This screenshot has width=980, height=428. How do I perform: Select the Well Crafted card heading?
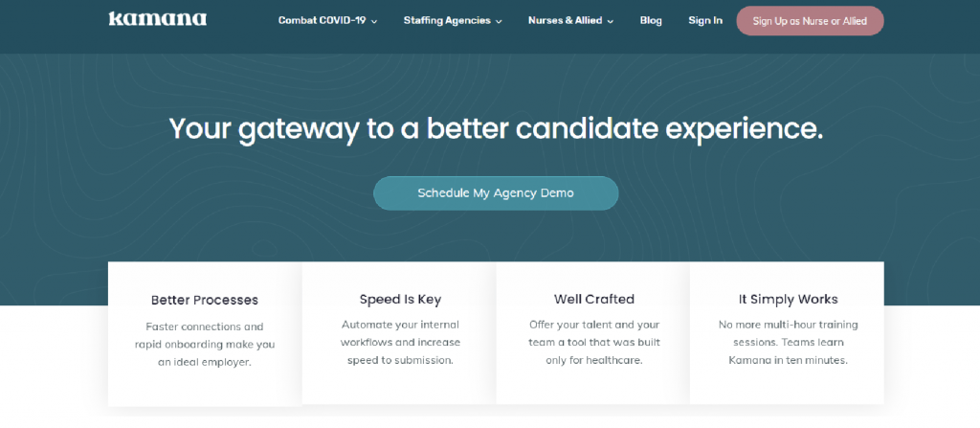coord(593,299)
